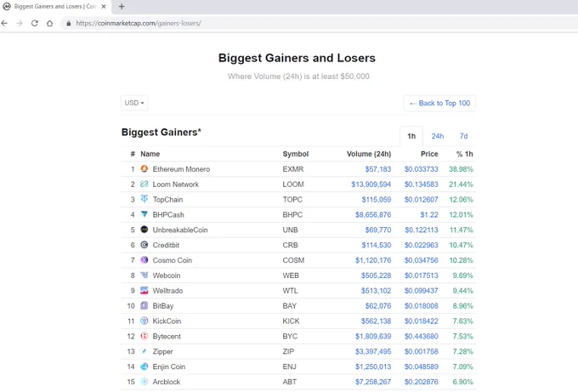Click the Symbol column header

295,154
